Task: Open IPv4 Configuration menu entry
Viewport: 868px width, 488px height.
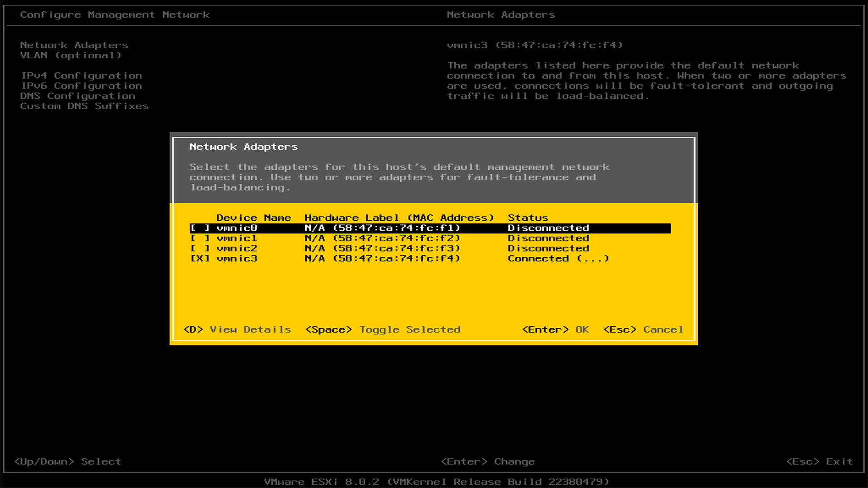Action: point(81,76)
